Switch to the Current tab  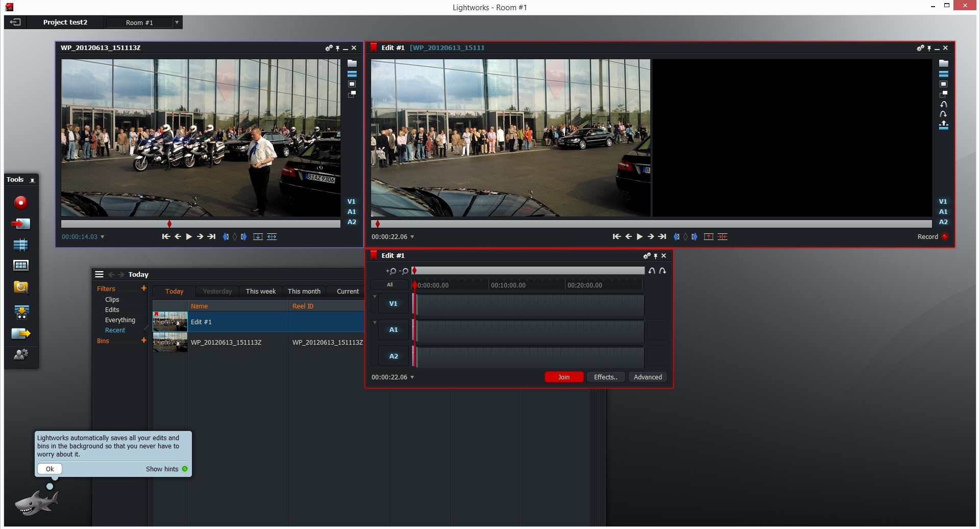coord(348,292)
